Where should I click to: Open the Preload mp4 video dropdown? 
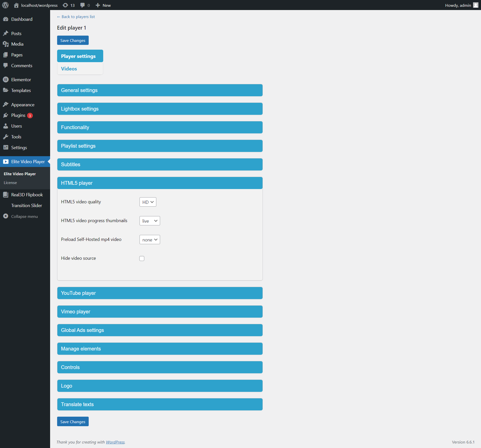click(x=150, y=240)
